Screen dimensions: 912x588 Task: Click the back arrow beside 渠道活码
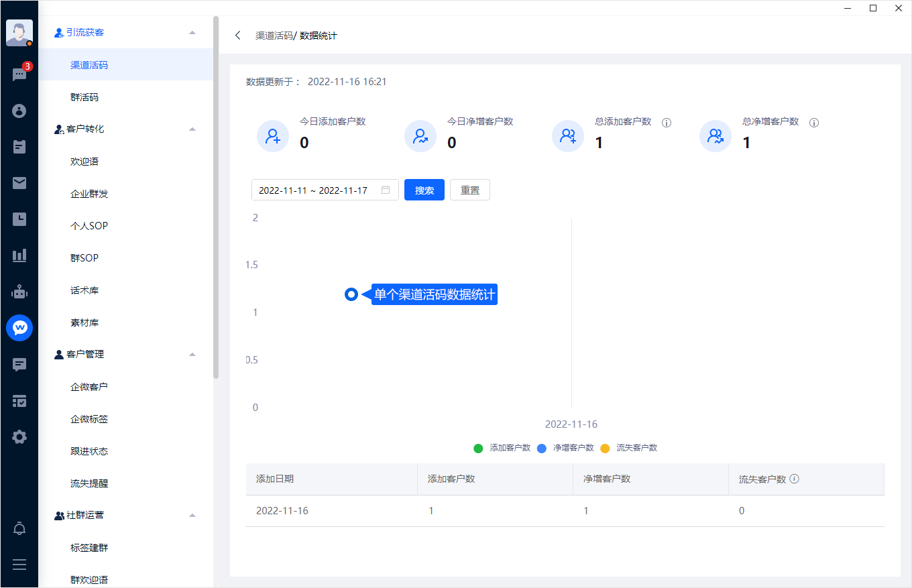238,36
